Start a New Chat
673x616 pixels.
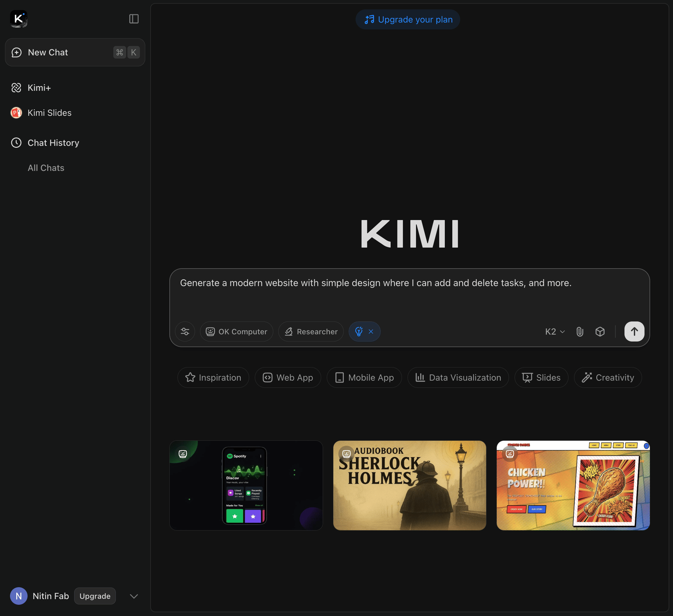click(48, 52)
